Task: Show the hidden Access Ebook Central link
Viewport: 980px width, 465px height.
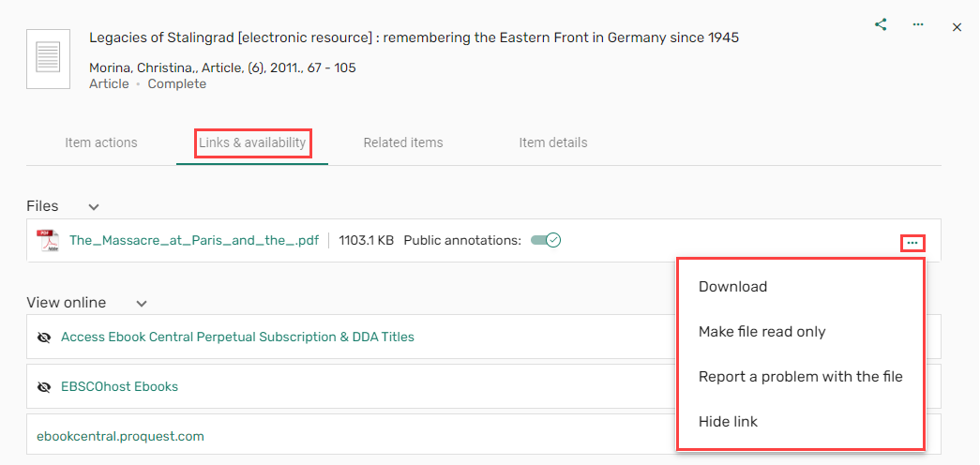Action: tap(44, 337)
